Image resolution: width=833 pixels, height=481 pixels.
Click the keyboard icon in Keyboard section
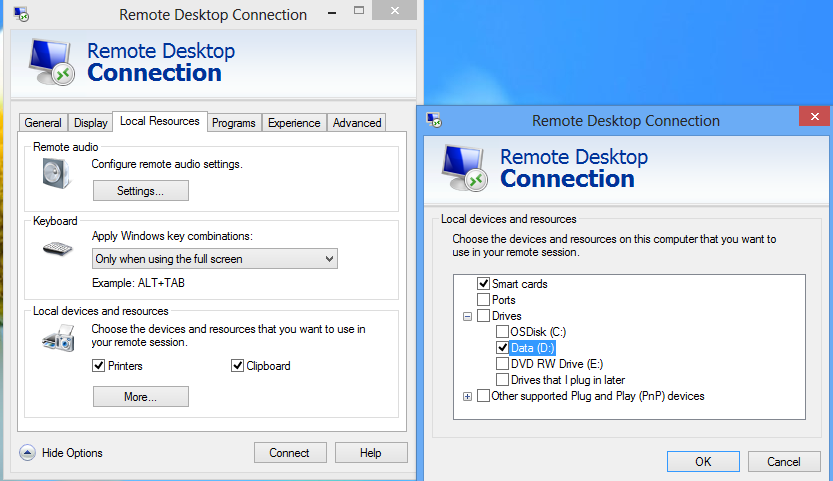(x=57, y=248)
